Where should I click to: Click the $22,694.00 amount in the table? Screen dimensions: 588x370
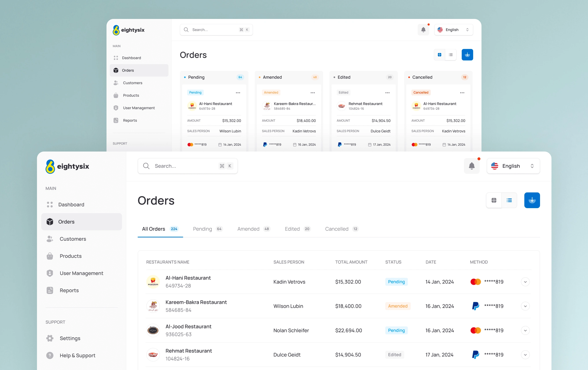point(348,330)
